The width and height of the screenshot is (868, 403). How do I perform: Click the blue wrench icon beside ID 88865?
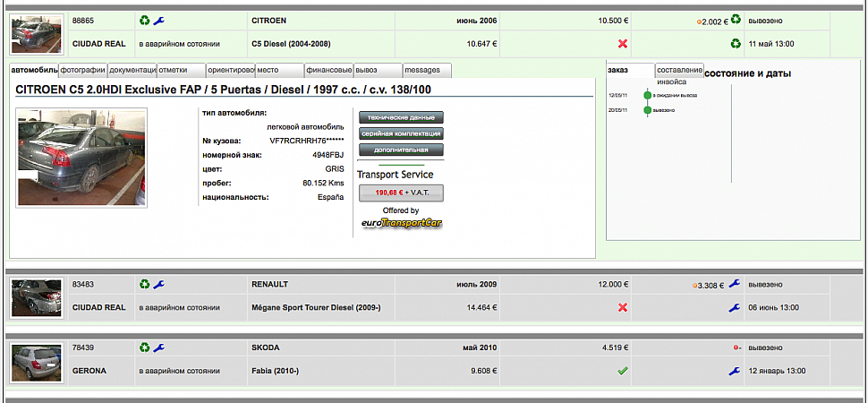point(159,21)
